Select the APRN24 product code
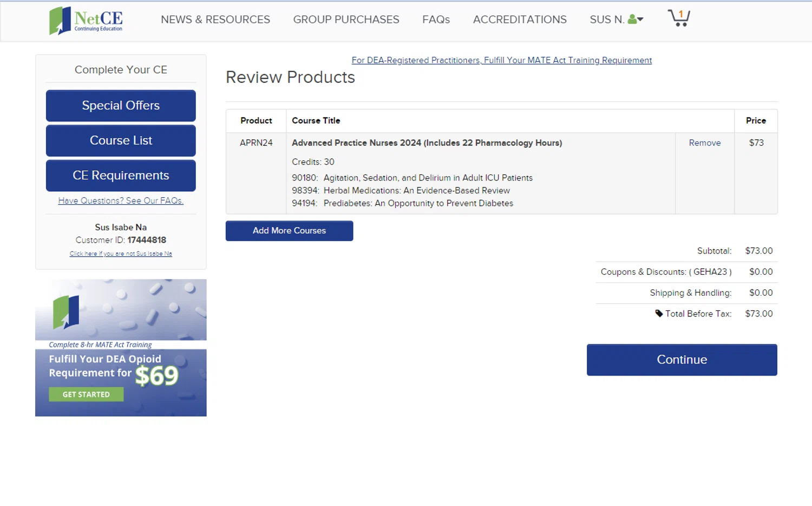Screen dimensions: 812x506 pos(256,143)
